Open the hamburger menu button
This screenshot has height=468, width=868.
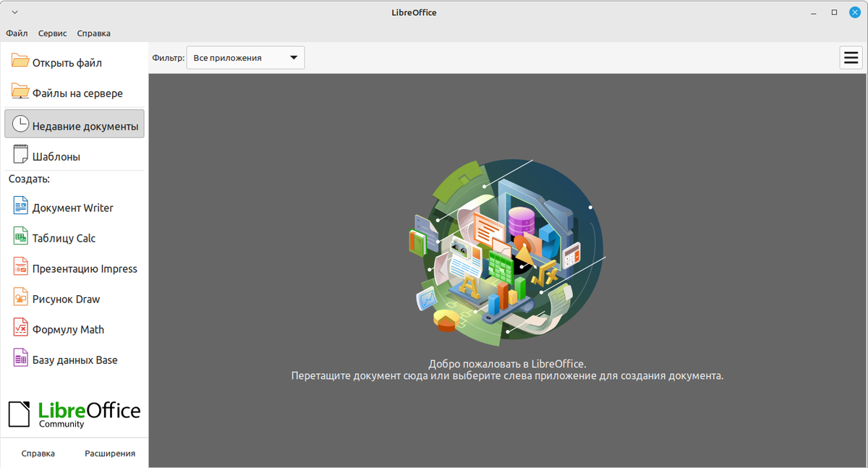(851, 58)
